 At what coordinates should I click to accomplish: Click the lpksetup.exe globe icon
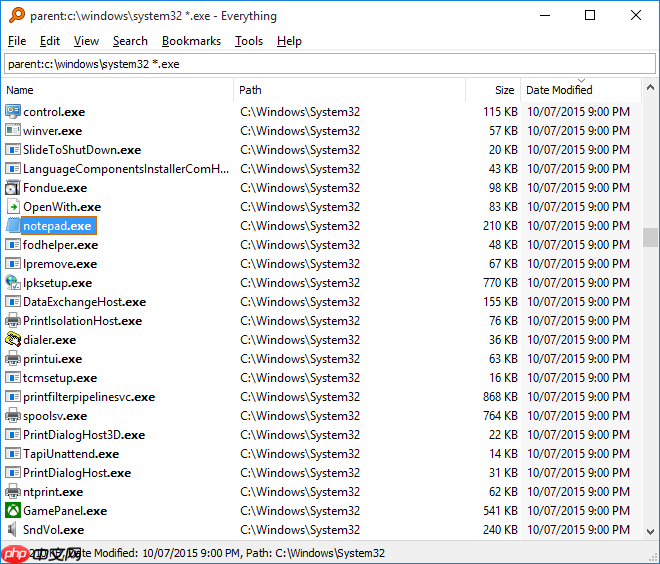tap(13, 283)
